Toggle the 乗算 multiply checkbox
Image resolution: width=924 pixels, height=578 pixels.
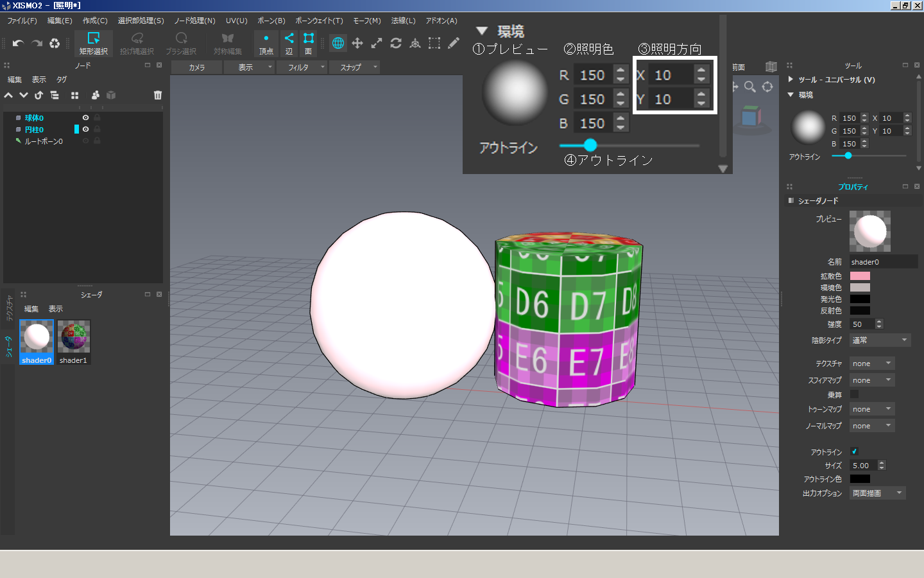[x=854, y=394]
